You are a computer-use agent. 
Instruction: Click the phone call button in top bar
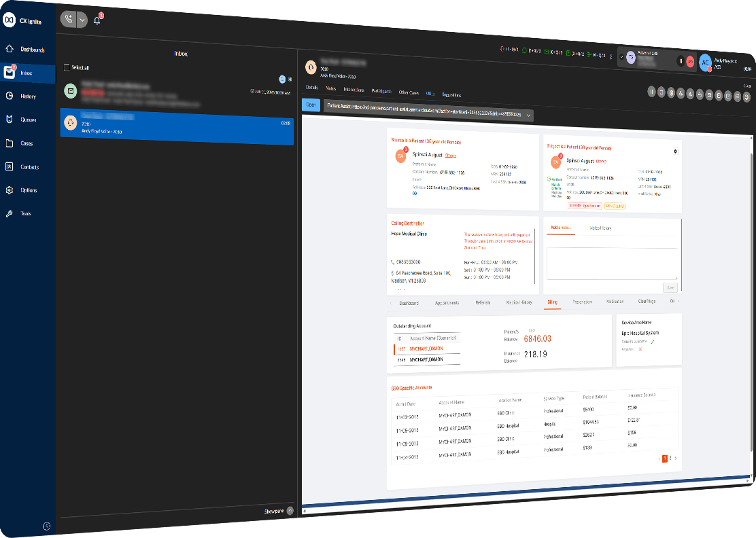pos(69,19)
